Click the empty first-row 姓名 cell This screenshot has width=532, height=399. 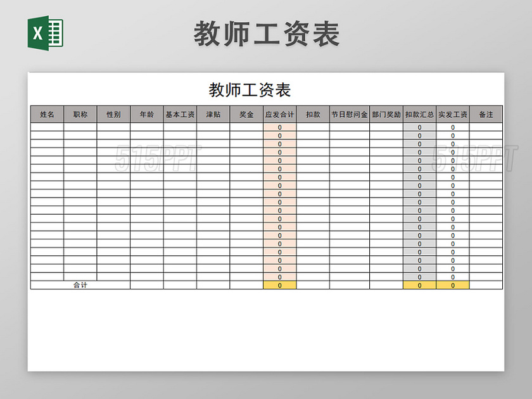coord(47,127)
